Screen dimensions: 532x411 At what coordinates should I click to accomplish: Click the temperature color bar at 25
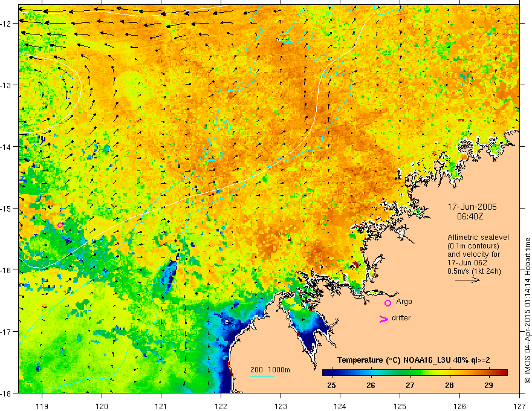pos(331,372)
